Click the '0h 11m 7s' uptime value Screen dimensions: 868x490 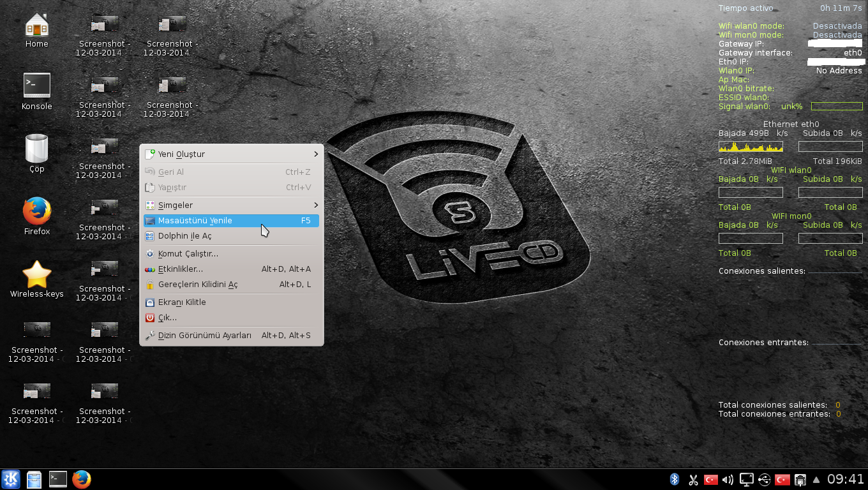(841, 8)
